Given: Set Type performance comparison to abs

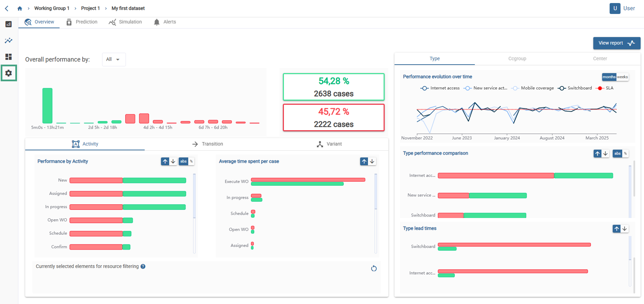Looking at the screenshot, I should point(617,153).
